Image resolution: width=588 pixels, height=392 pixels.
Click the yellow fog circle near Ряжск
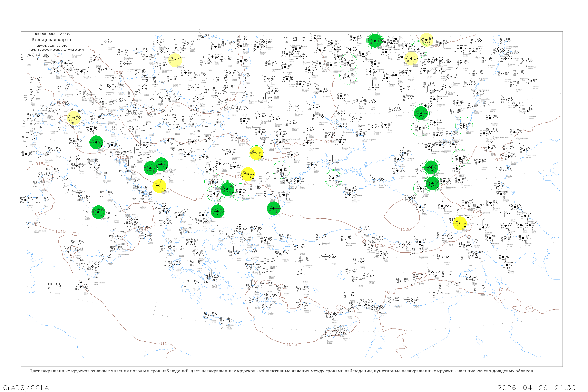coord(411,58)
